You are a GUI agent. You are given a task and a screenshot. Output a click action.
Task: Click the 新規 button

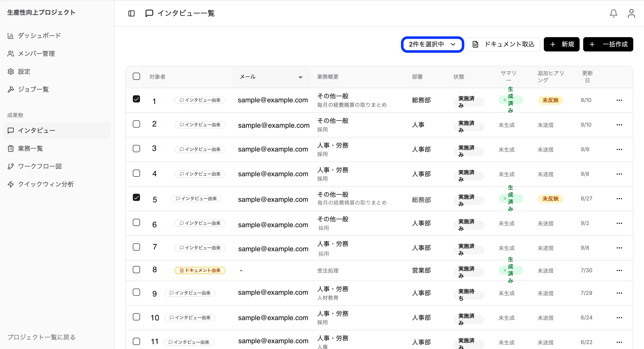[561, 44]
